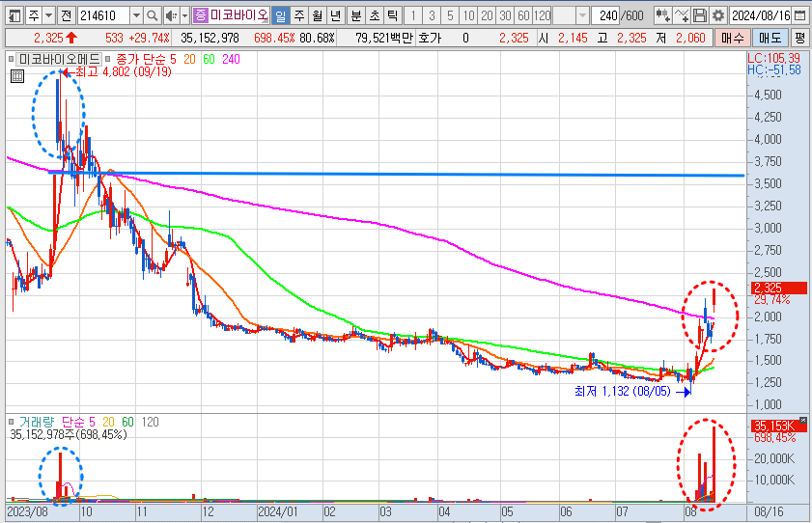Click the orange 20 moving average label
Image resolution: width=812 pixels, height=523 pixels.
(x=189, y=59)
